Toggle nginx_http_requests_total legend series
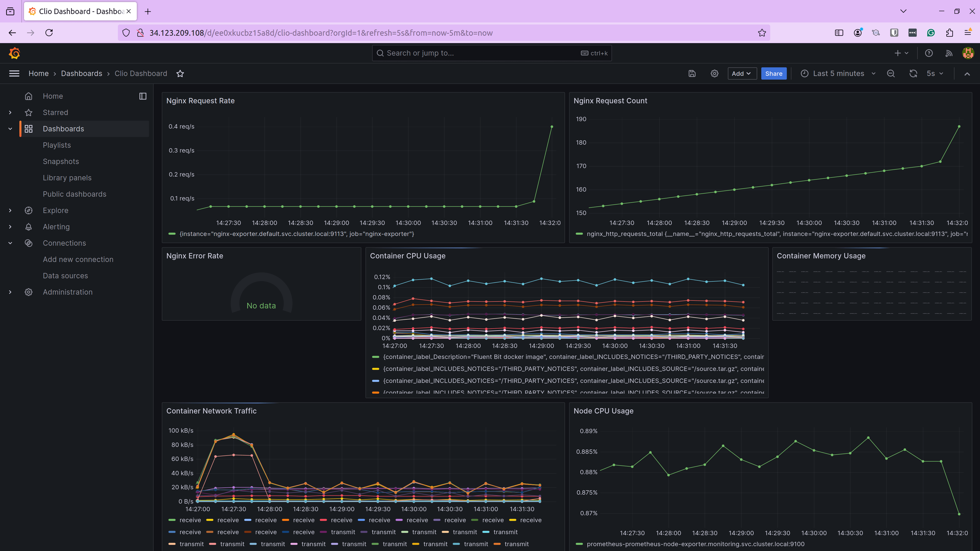Screen dimensions: 980x551 (777, 234)
